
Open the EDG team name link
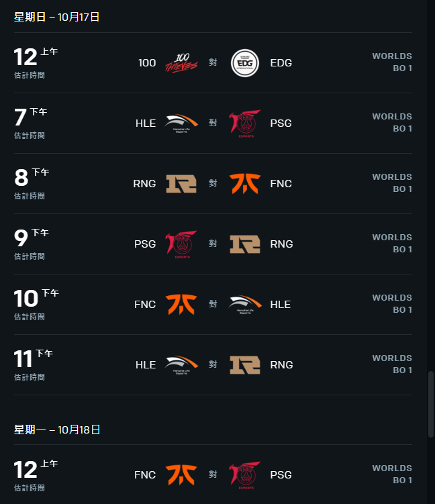coord(281,63)
